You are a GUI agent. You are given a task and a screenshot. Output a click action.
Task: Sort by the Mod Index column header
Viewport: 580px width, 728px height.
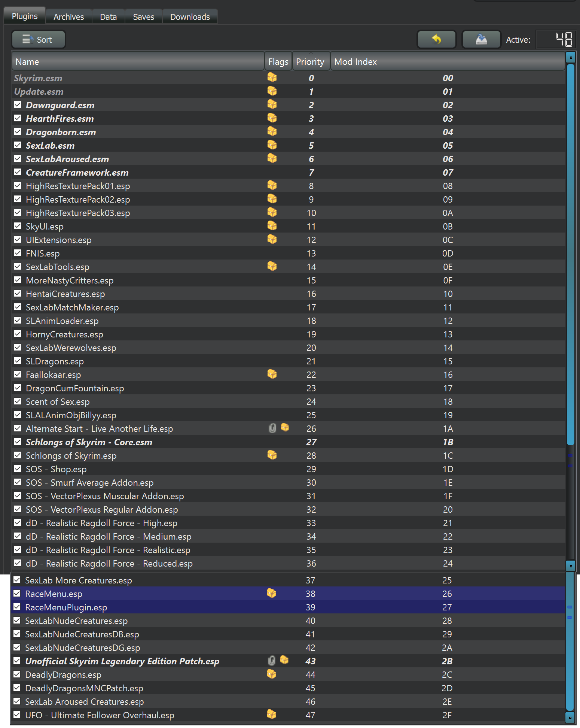point(448,61)
